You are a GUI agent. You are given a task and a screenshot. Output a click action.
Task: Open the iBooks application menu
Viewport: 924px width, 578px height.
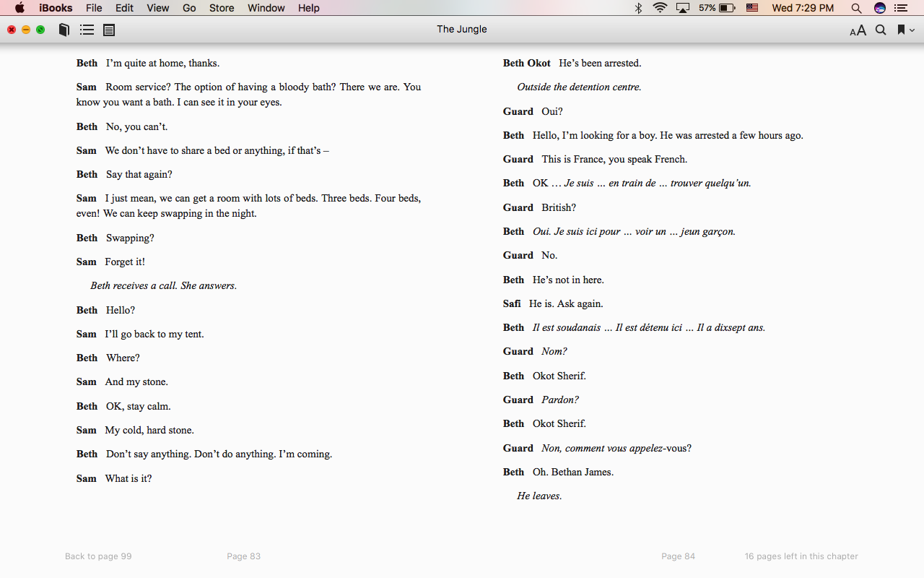click(56, 8)
